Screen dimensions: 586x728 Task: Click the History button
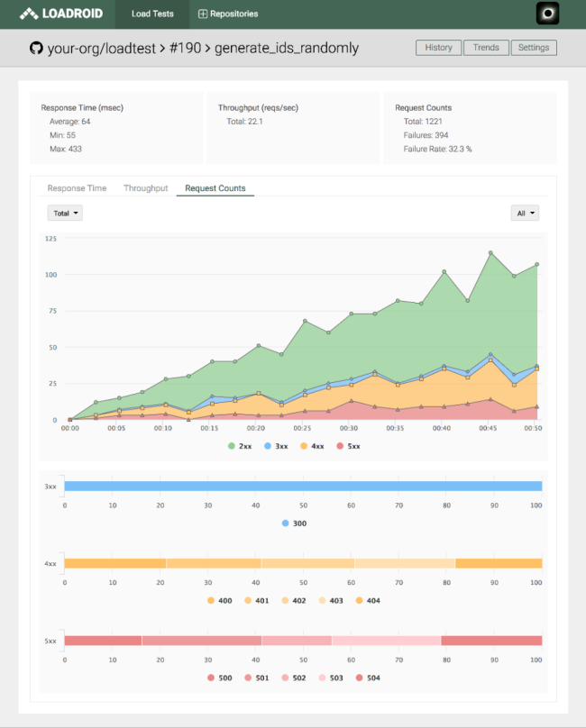coord(438,48)
